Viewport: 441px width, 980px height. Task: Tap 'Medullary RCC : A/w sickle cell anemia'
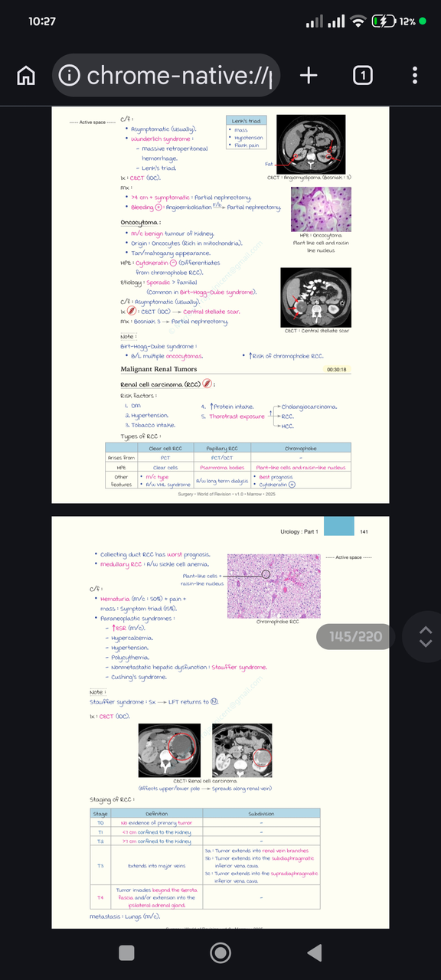pyautogui.click(x=153, y=564)
